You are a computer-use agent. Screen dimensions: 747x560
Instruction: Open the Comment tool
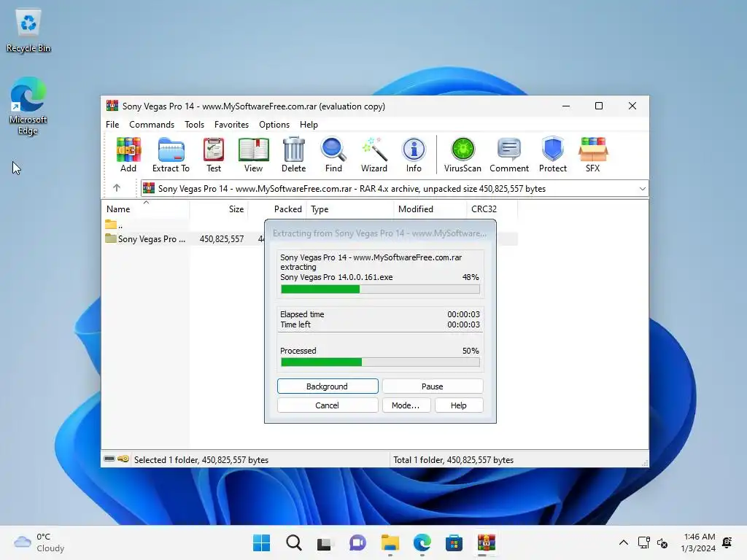click(x=508, y=155)
